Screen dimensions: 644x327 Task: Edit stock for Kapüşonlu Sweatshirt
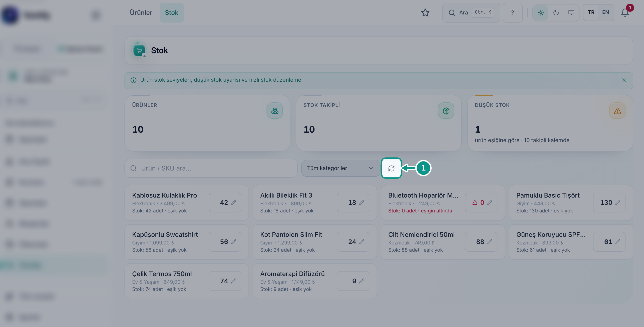(x=225, y=242)
